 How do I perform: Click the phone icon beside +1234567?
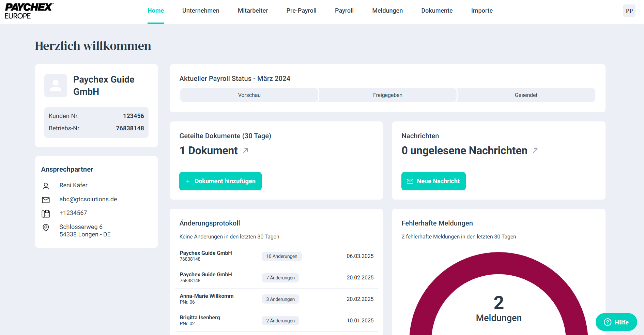46,214
